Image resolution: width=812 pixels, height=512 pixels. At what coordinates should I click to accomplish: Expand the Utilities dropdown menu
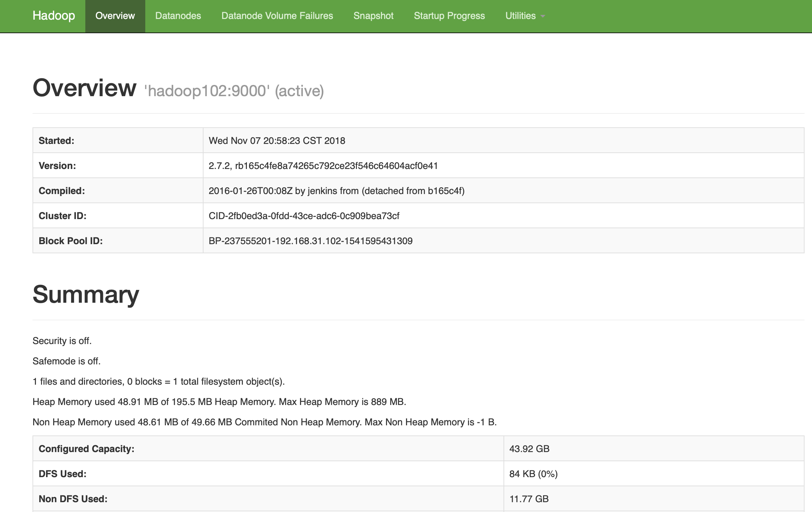coord(525,16)
